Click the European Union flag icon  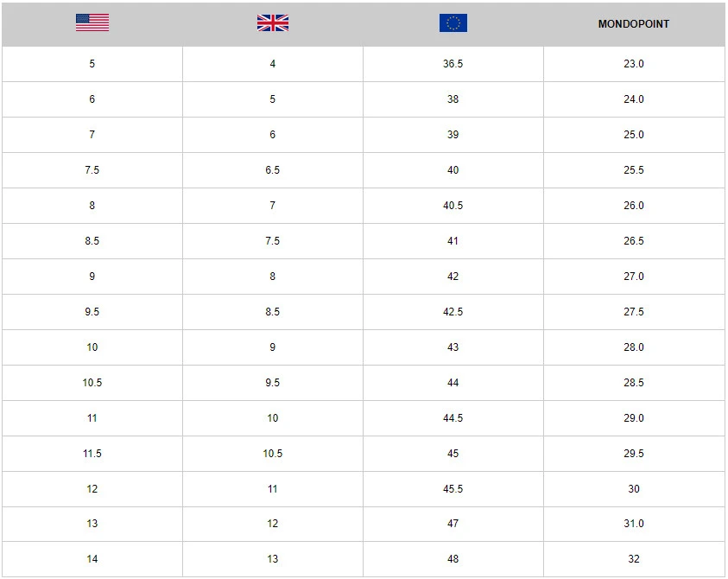(453, 23)
